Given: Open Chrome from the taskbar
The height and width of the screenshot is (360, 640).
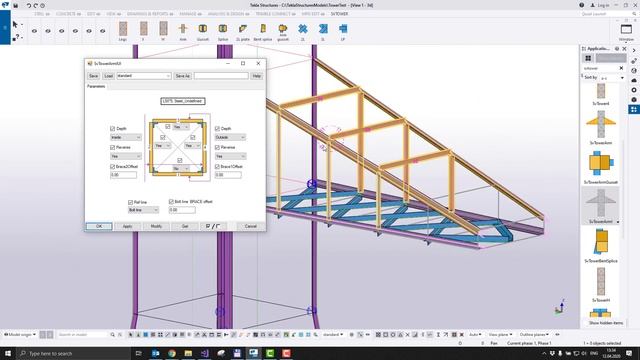Looking at the screenshot, I should pyautogui.click(x=172, y=353).
